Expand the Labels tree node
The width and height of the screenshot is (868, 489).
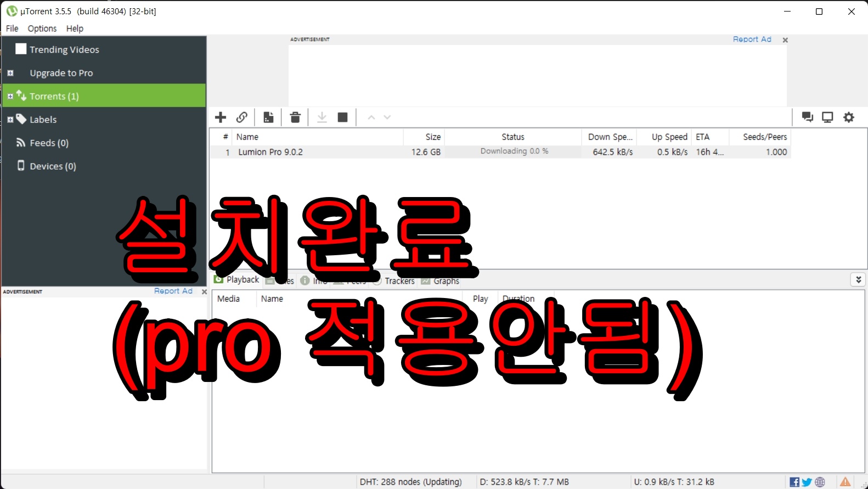pos(10,120)
